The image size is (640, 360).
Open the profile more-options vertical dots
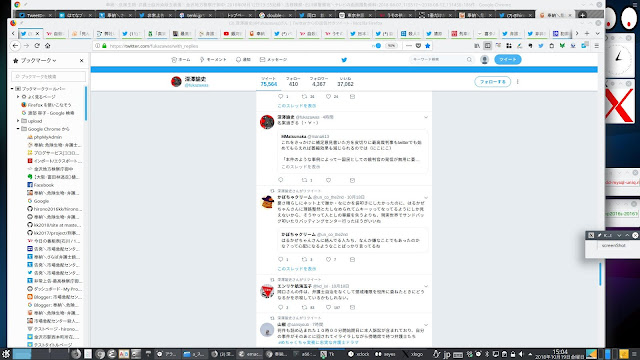click(518, 82)
